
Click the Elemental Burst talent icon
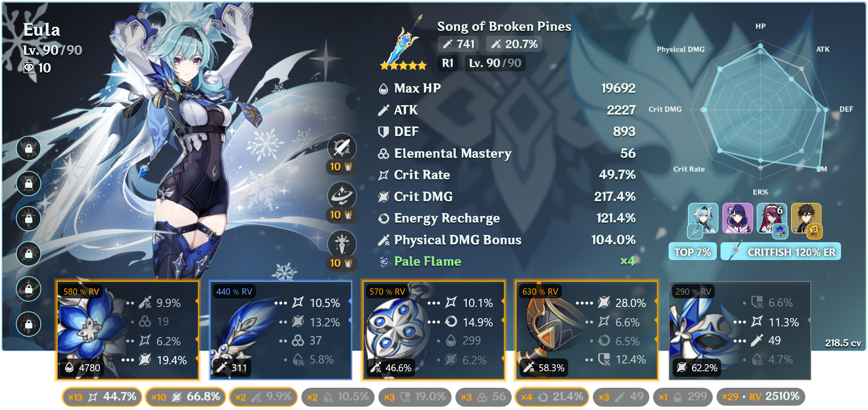[342, 244]
